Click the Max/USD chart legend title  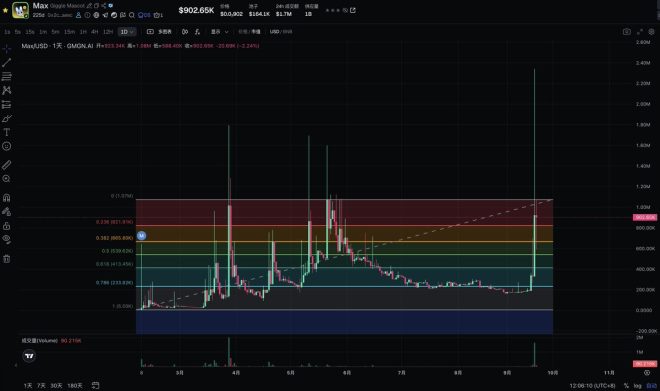coord(57,45)
